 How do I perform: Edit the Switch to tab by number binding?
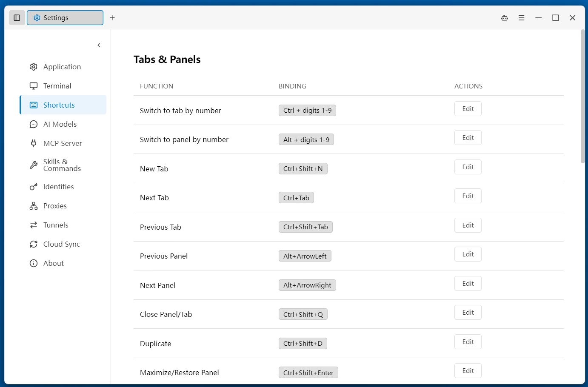468,109
